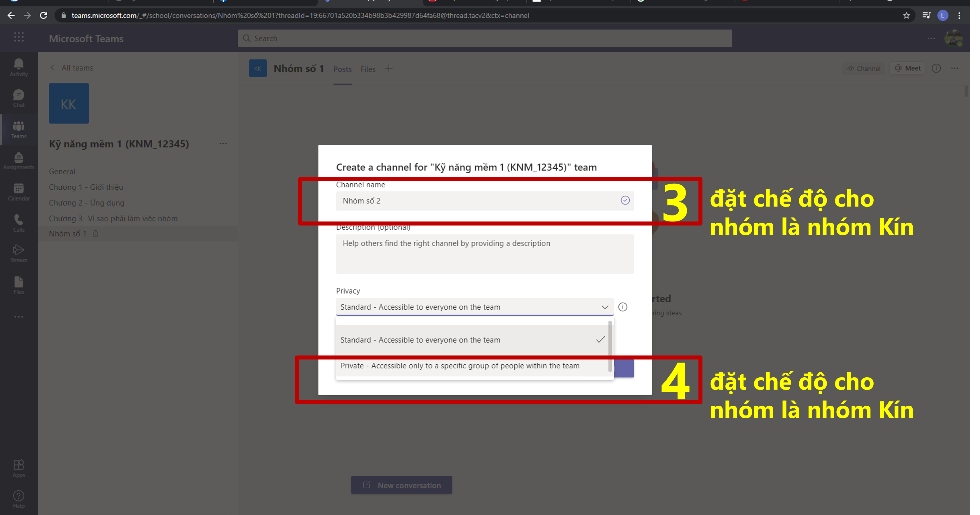Viewport: 980px width, 515px height.
Task: Bookmark page with the star icon
Action: (906, 15)
